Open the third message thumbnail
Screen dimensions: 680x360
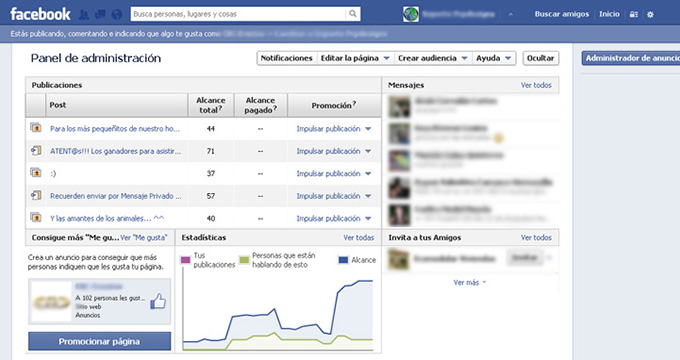point(399,161)
